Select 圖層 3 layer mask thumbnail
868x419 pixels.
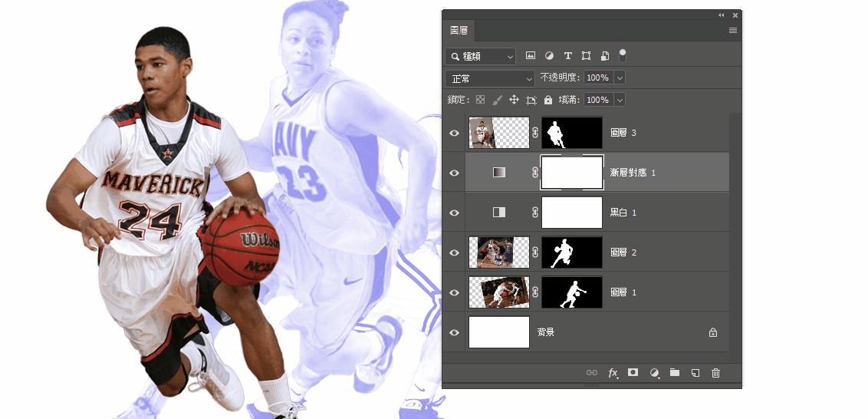point(572,133)
